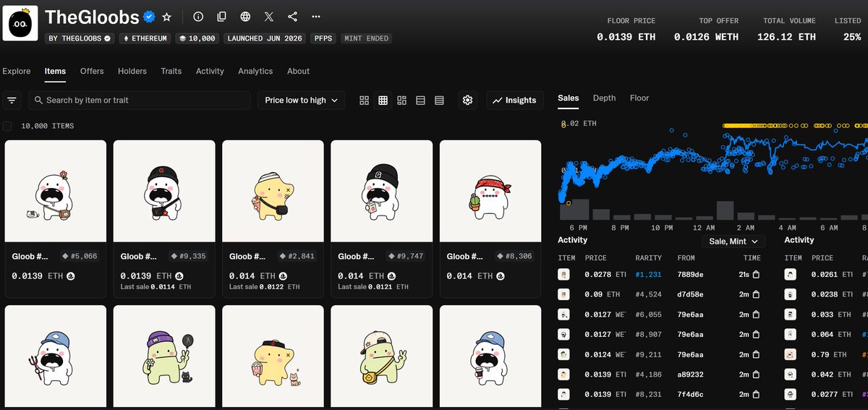868x410 pixels.
Task: Open the view settings gear
Action: (x=468, y=101)
